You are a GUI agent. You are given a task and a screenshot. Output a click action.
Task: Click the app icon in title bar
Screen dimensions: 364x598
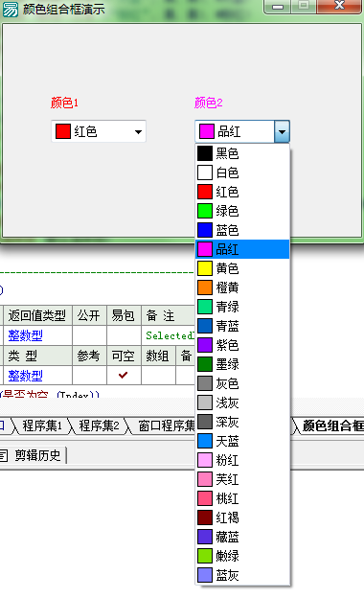(x=10, y=10)
